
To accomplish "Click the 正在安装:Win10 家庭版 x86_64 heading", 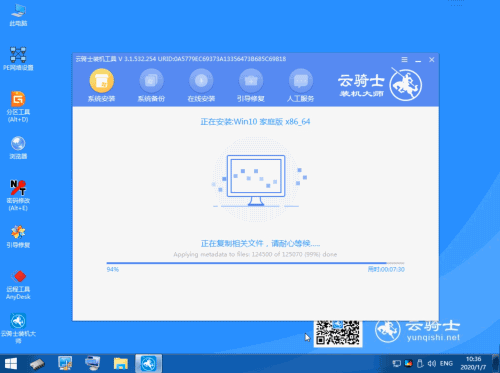I will coord(255,122).
